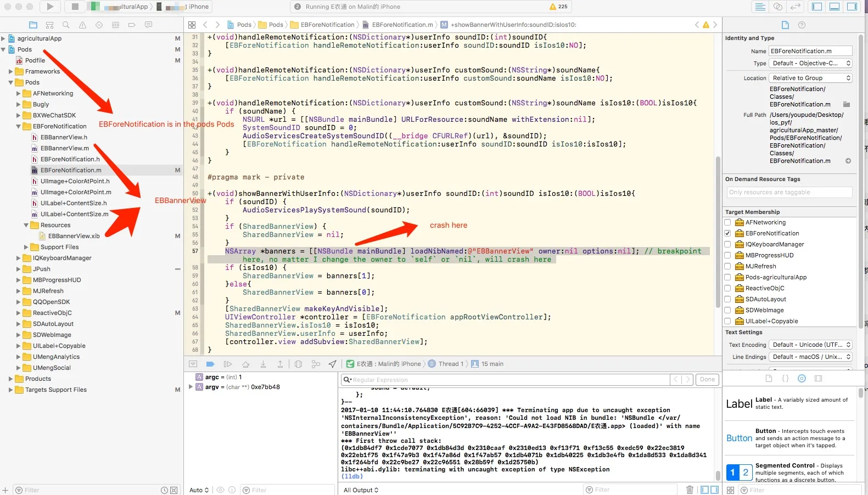Click the add (+) button below the navigator
Viewport: 868px width, 495px height.
pyautogui.click(x=5, y=490)
